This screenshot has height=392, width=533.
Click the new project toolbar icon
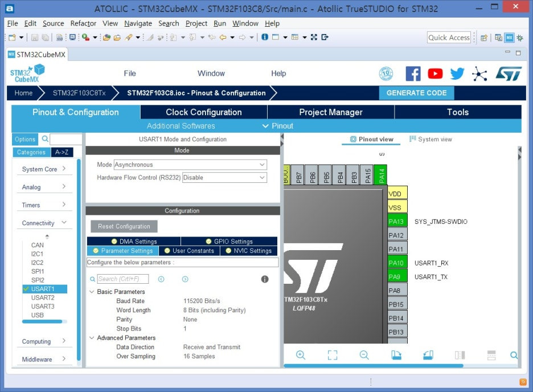[12, 38]
